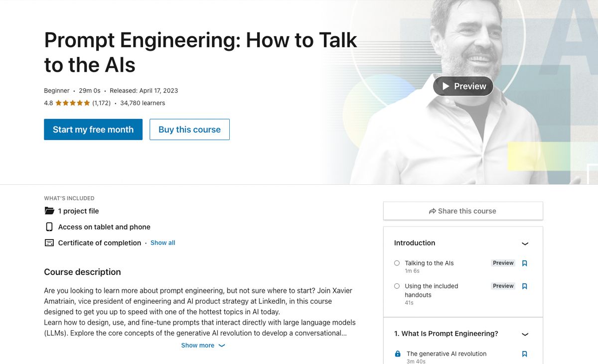Bookmark 'The generative AI revolution' video
Viewport: 598px width, 364px height.
[524, 354]
